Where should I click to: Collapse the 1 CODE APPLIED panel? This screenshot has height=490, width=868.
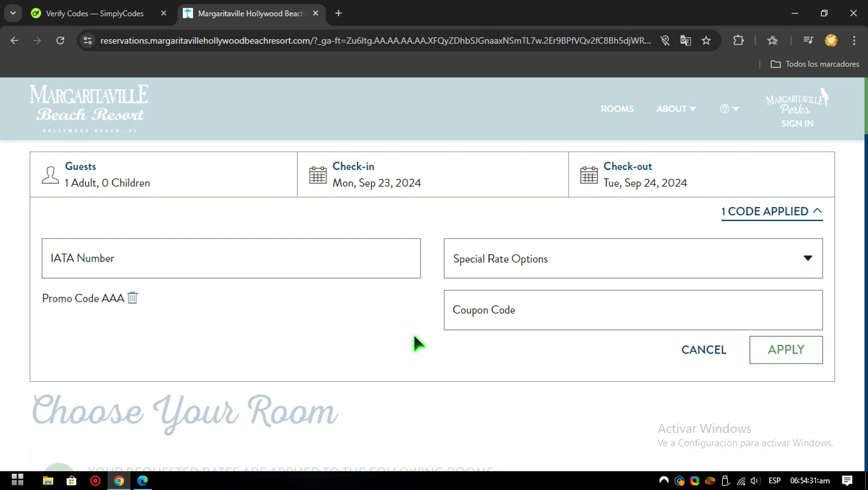click(x=771, y=212)
